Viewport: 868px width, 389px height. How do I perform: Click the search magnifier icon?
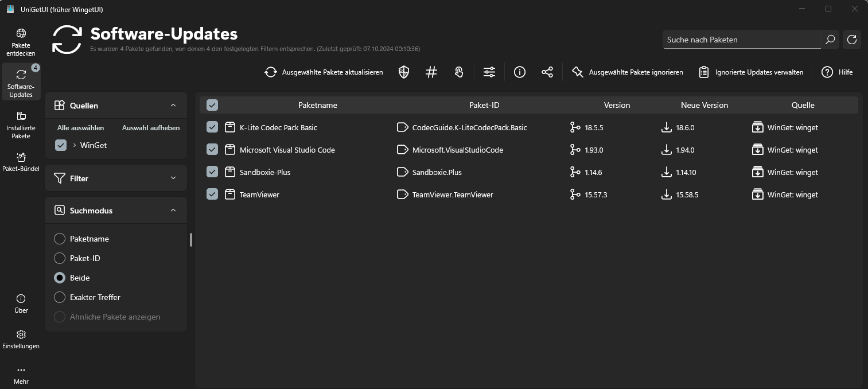point(830,40)
